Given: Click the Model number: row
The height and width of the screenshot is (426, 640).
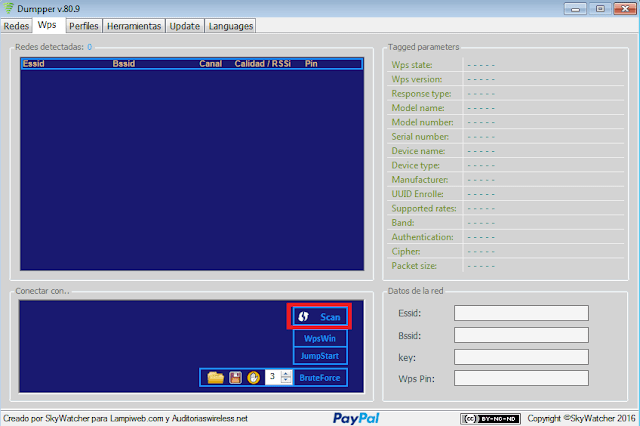Looking at the screenshot, I should [505, 122].
